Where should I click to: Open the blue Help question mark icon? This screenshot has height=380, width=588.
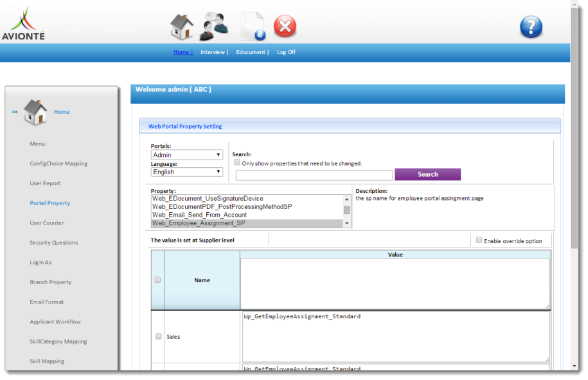pyautogui.click(x=531, y=27)
